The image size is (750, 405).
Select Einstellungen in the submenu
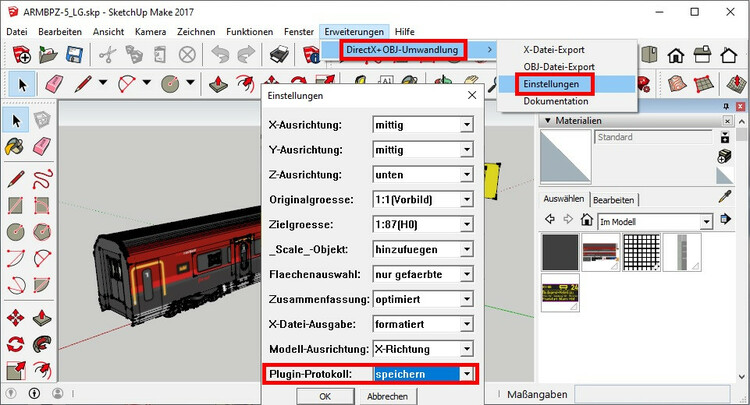(551, 84)
